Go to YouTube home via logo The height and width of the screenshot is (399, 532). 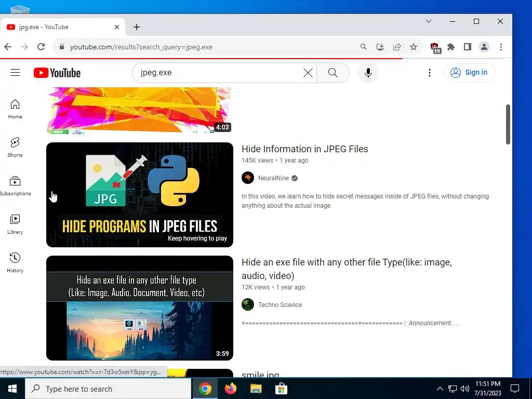[x=57, y=73]
